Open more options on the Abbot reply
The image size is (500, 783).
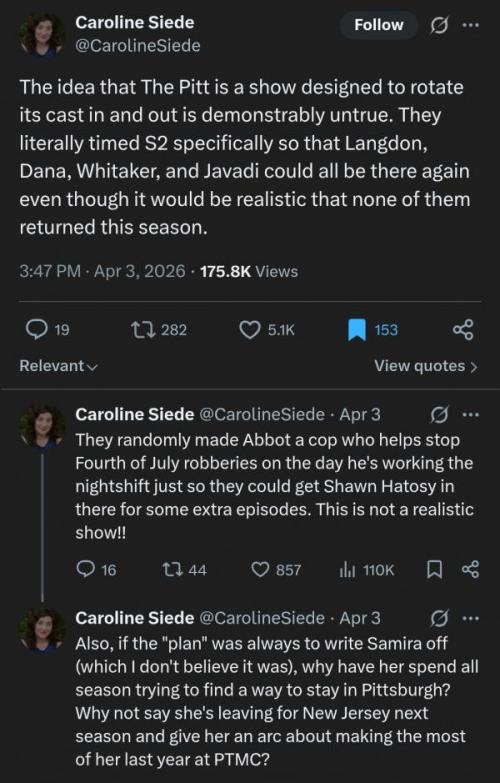pyautogui.click(x=470, y=414)
